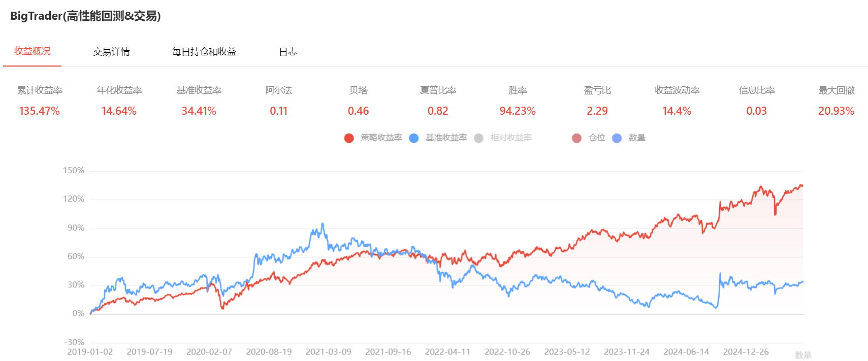
Task: Click the gray 相对收益率 legend dot
Action: [x=478, y=138]
